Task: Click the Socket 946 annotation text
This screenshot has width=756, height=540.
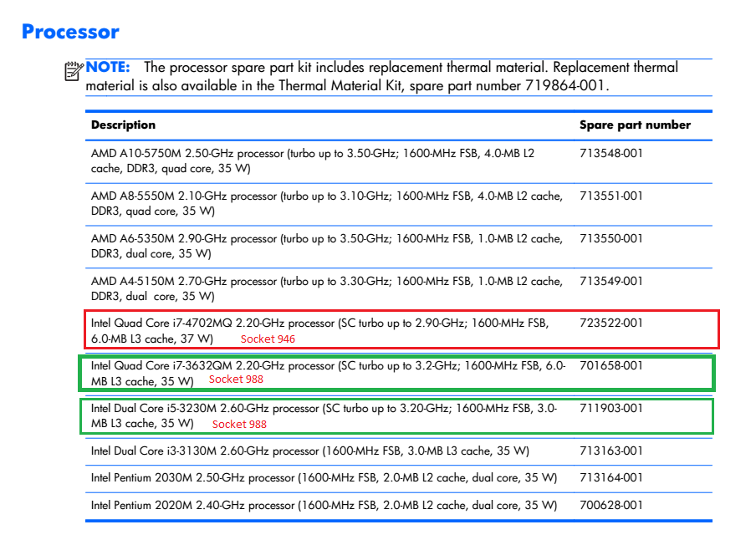Action: click(x=268, y=339)
